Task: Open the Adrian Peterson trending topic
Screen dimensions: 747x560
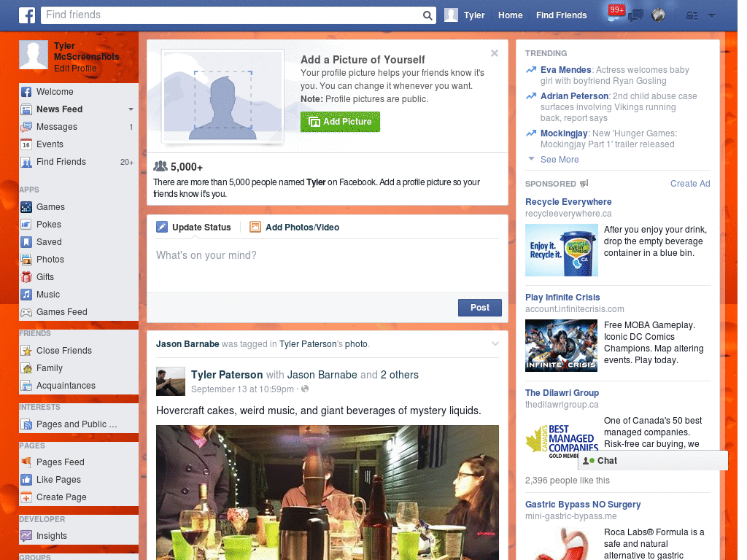Action: (574, 96)
